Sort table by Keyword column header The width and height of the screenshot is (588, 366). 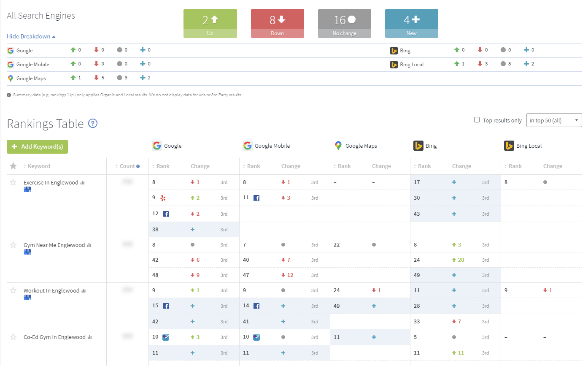click(x=39, y=166)
